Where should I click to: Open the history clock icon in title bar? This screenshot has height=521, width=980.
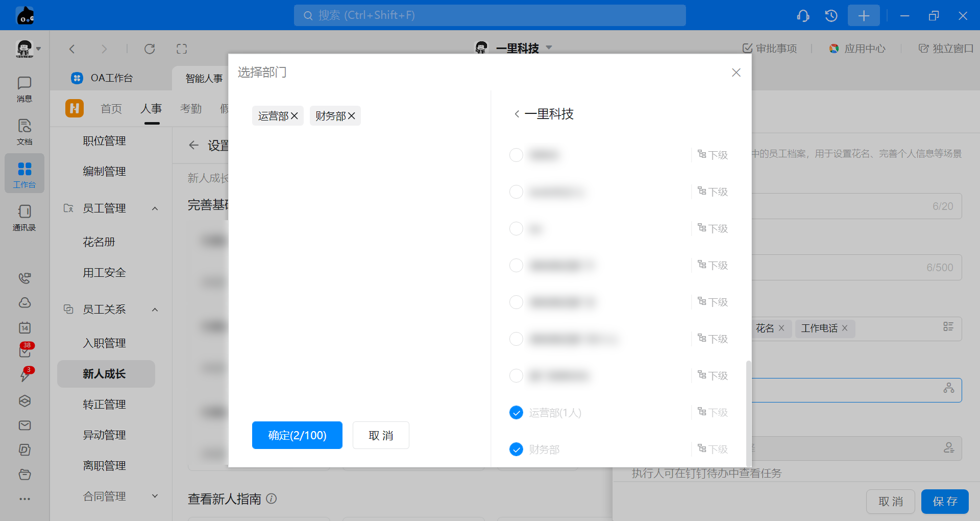click(831, 16)
